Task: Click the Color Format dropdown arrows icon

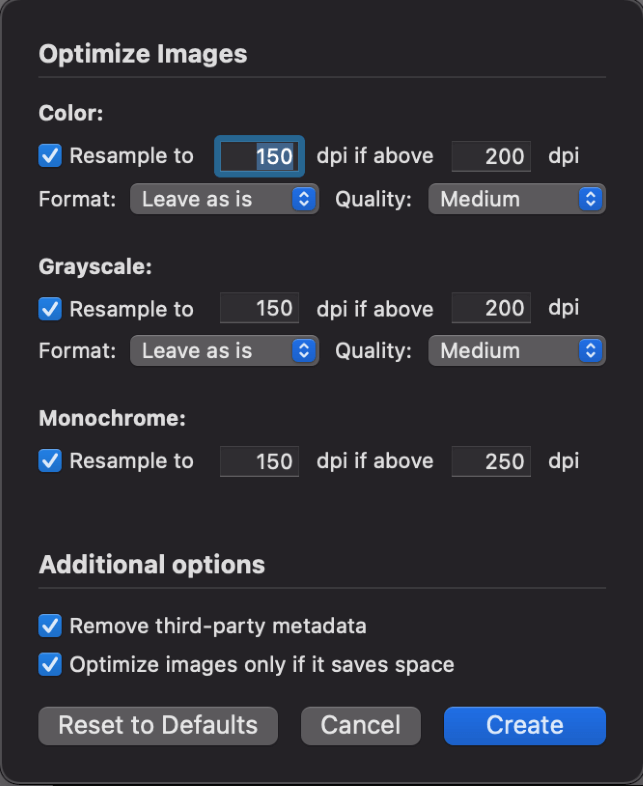Action: tap(304, 199)
